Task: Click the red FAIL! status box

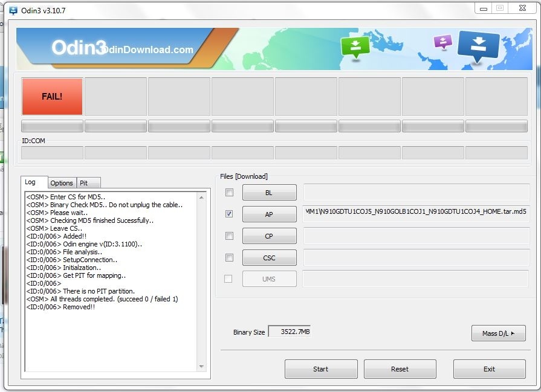Action: tap(52, 97)
